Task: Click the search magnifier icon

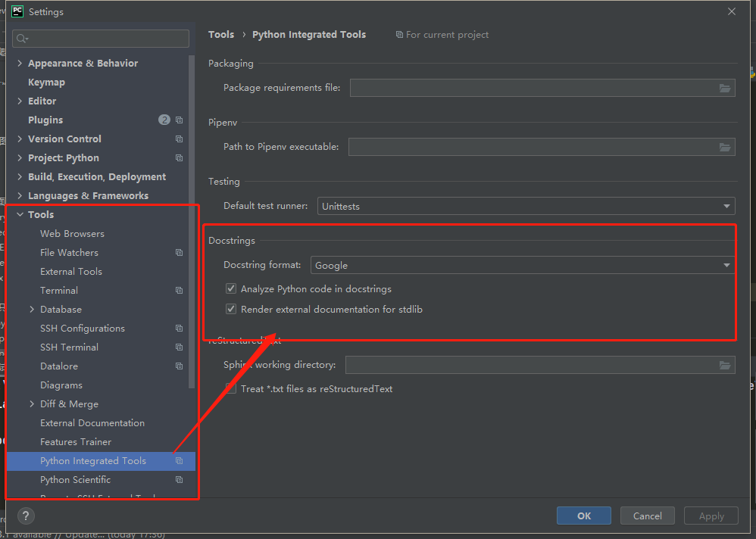Action: coord(22,39)
